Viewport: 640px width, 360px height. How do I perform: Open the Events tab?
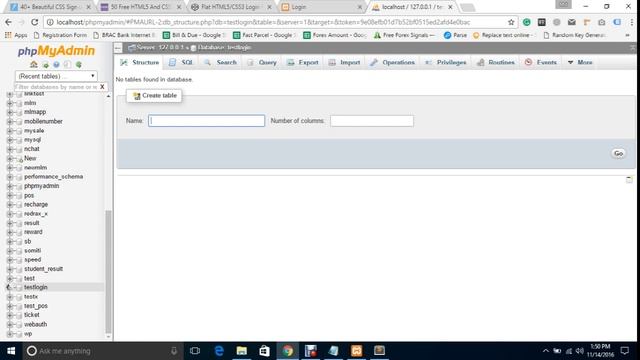pyautogui.click(x=541, y=62)
